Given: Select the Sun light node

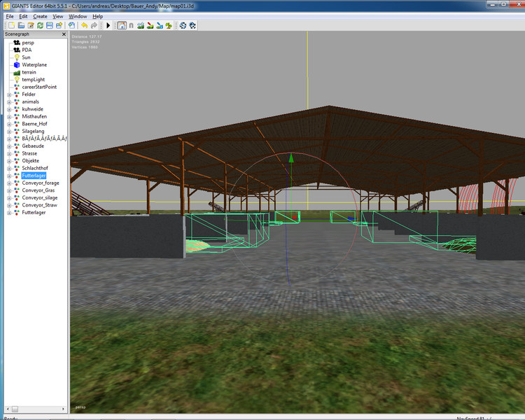Looking at the screenshot, I should [x=26, y=57].
